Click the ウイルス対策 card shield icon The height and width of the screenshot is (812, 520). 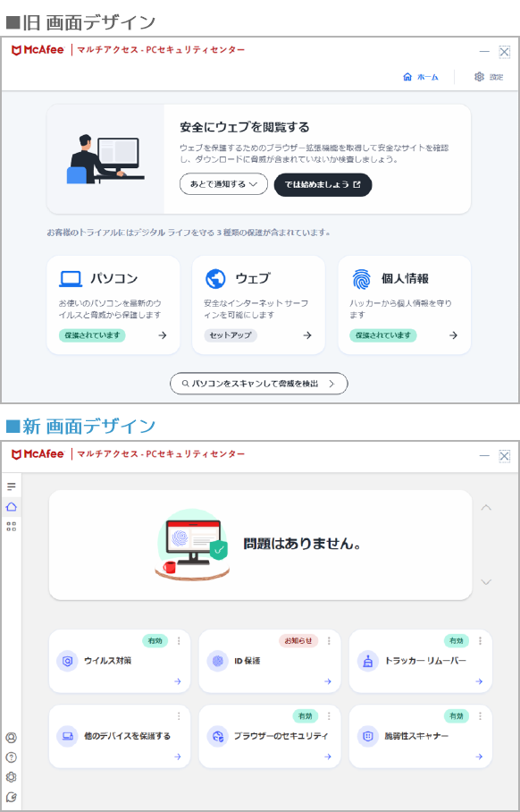tap(67, 661)
